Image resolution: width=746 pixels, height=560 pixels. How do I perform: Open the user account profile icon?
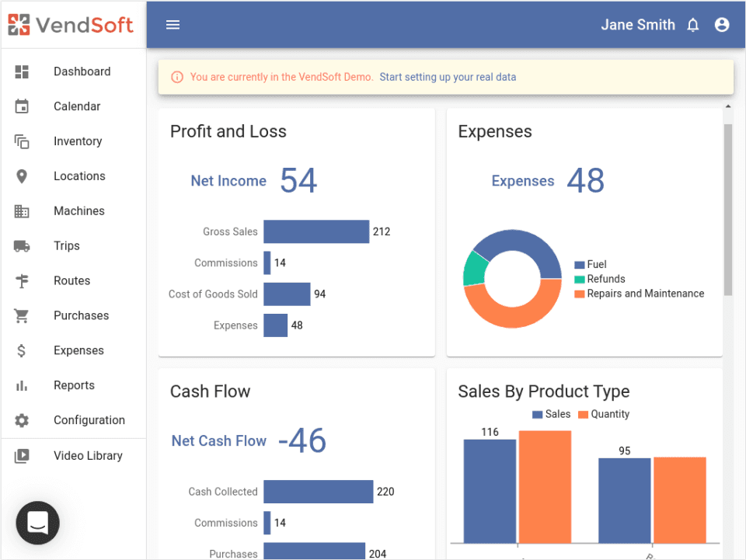click(x=722, y=25)
